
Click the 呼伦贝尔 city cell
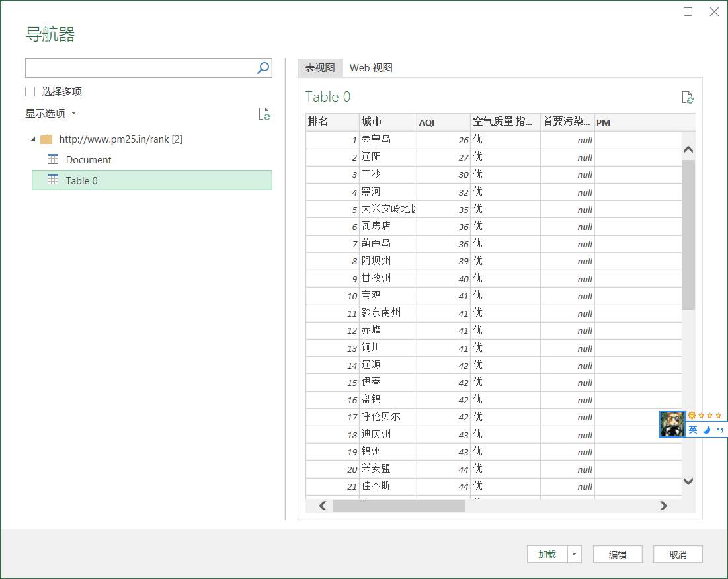pyautogui.click(x=387, y=416)
